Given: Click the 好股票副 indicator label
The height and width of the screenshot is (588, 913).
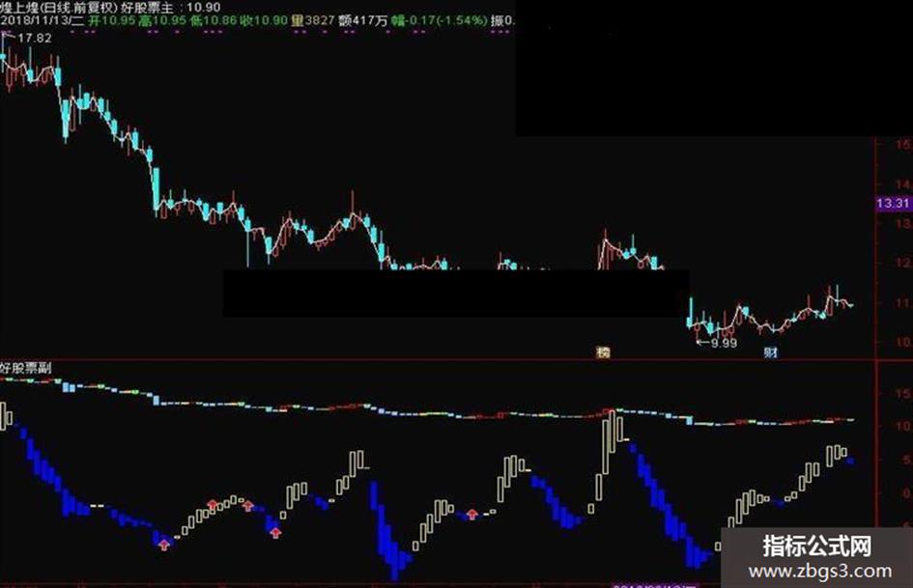Looking at the screenshot, I should coord(26,367).
